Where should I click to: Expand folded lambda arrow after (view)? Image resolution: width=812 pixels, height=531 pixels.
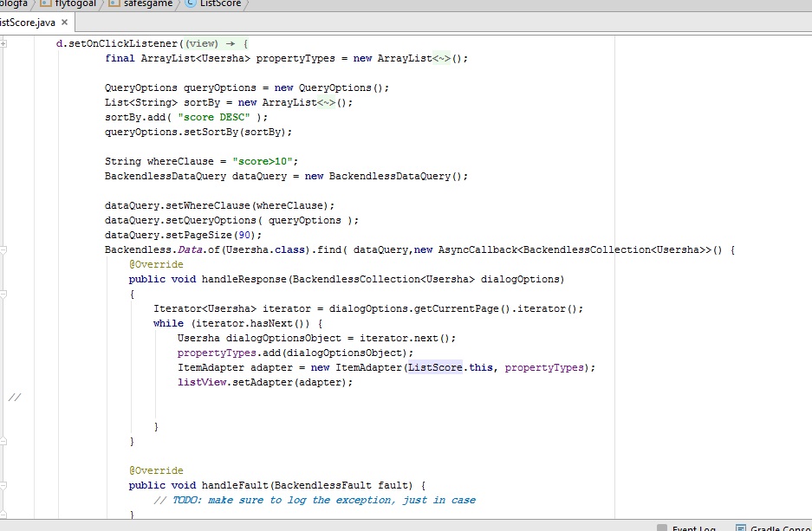pyautogui.click(x=231, y=43)
